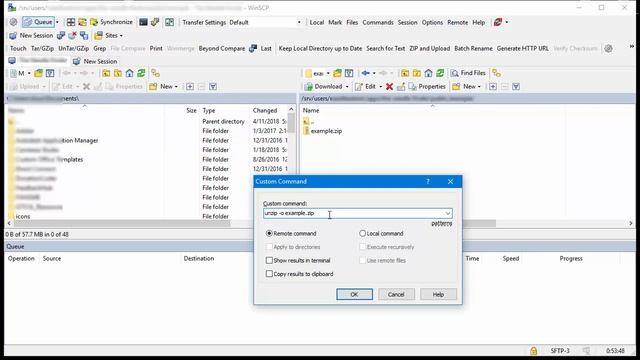Select the Local command radio button
The width and height of the screenshot is (640, 360).
coord(362,233)
